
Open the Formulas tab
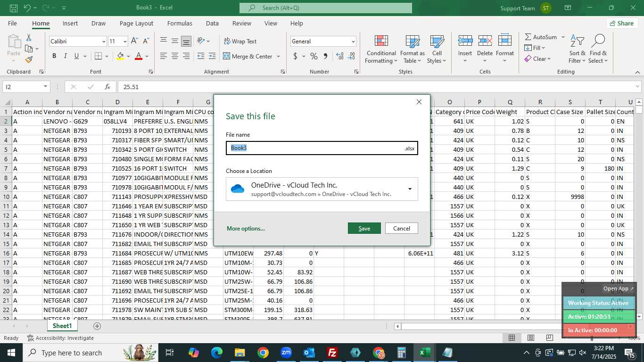click(x=180, y=23)
